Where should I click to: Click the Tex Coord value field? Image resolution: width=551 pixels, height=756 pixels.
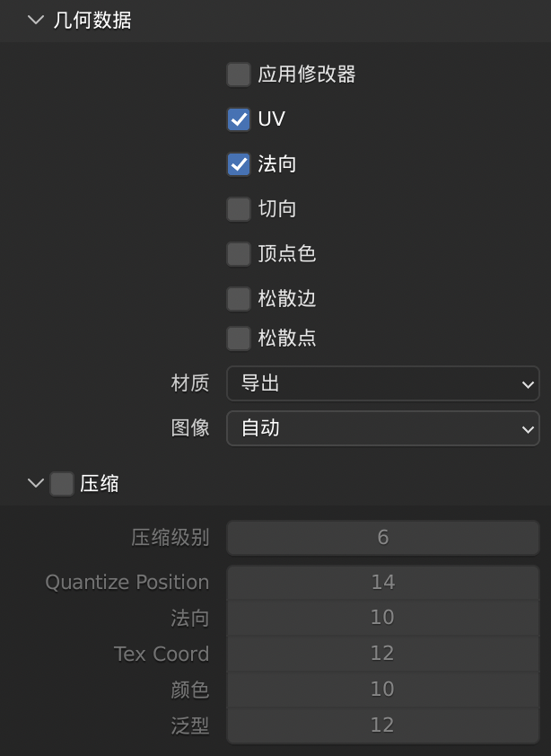[x=382, y=654]
